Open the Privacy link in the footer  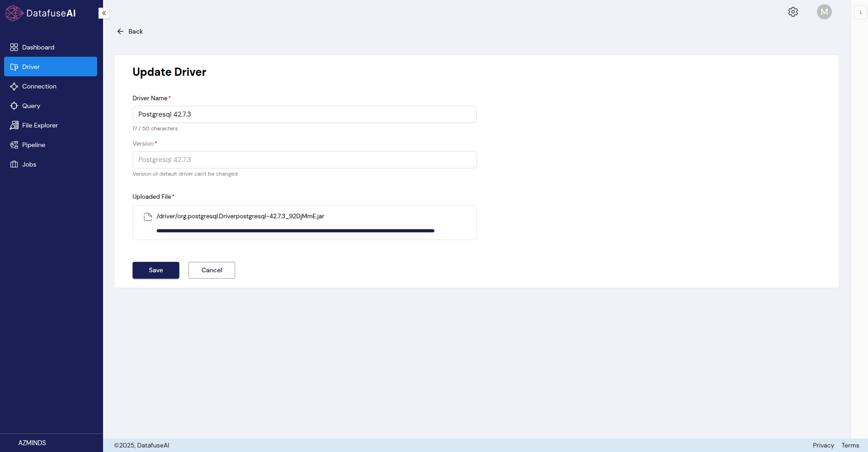point(823,445)
